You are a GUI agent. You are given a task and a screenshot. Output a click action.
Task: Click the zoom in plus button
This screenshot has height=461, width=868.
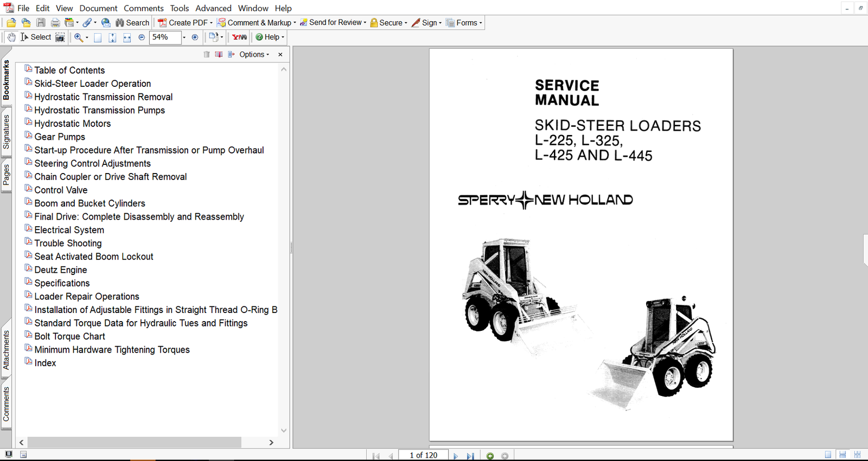tap(195, 37)
